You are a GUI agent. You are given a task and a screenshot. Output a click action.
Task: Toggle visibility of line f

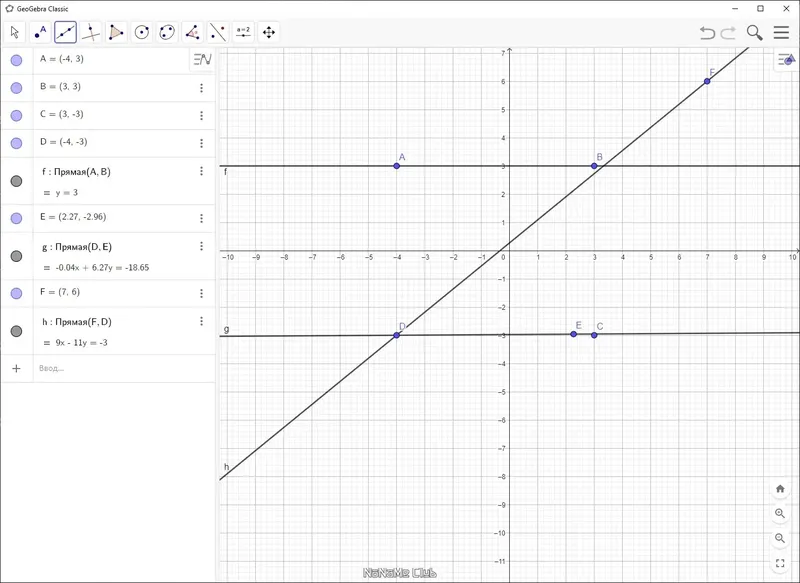[x=16, y=181]
